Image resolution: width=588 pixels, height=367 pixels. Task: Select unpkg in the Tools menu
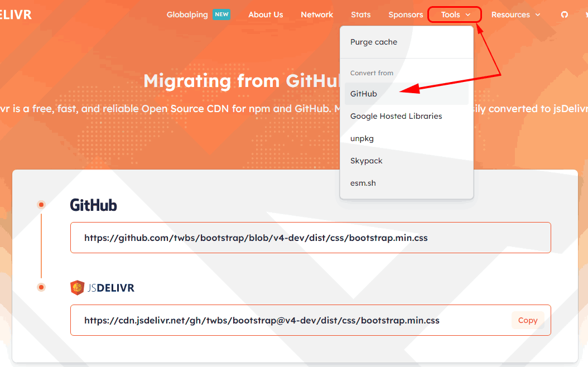click(407, 138)
